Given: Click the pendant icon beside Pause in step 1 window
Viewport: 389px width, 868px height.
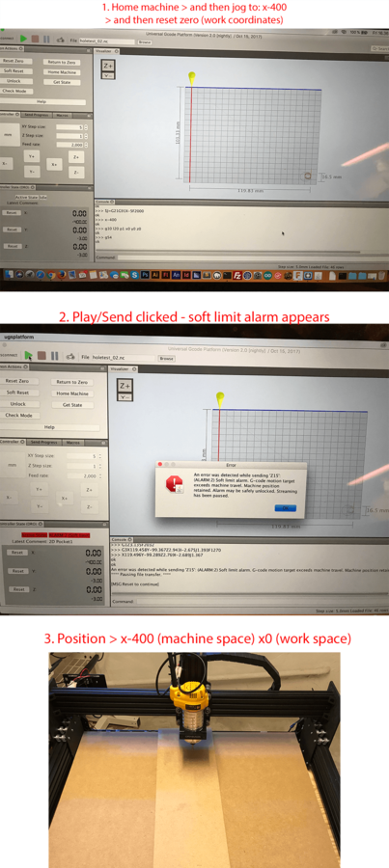Looking at the screenshot, I should tap(61, 40).
